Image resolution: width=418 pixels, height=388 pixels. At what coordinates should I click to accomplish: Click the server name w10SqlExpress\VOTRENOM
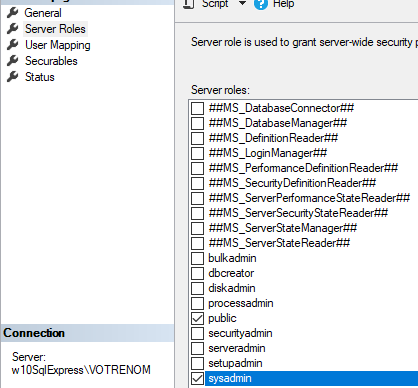tap(81, 370)
